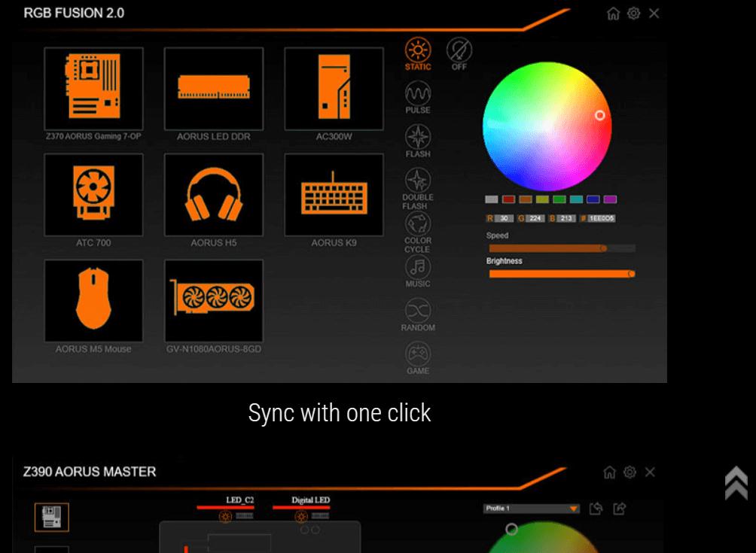Image resolution: width=756 pixels, height=553 pixels.
Task: Click the profile export icon
Action: pos(620,509)
